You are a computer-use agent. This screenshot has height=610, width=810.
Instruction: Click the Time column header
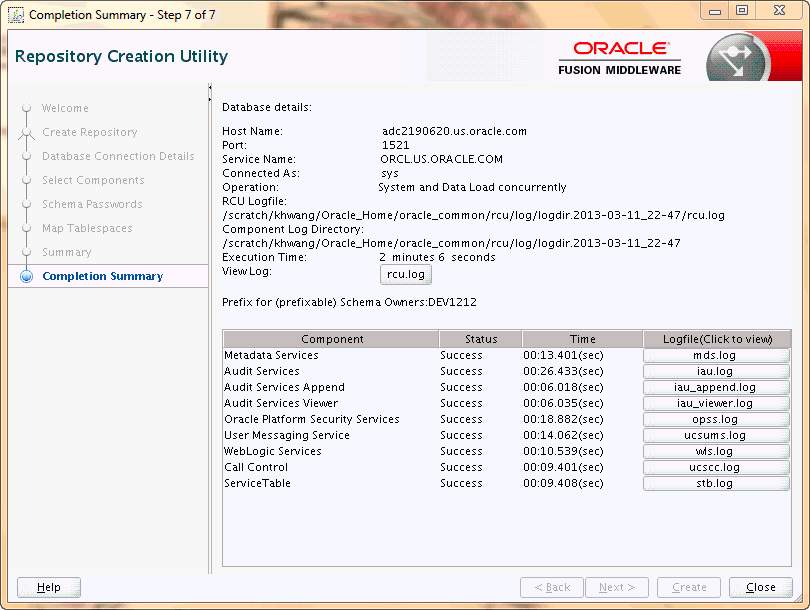click(582, 339)
